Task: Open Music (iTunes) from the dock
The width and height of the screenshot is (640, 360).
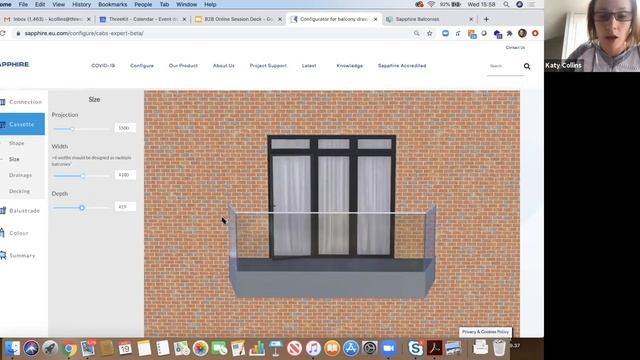Action: click(313, 348)
